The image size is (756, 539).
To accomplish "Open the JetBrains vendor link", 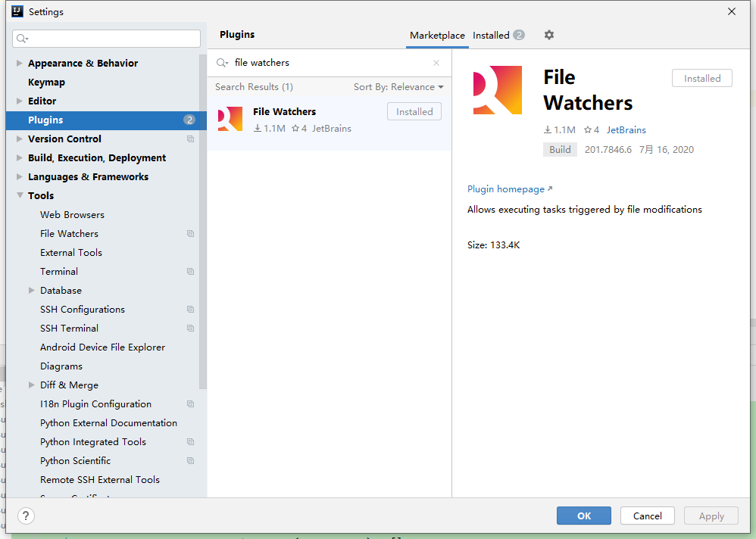I will (626, 130).
